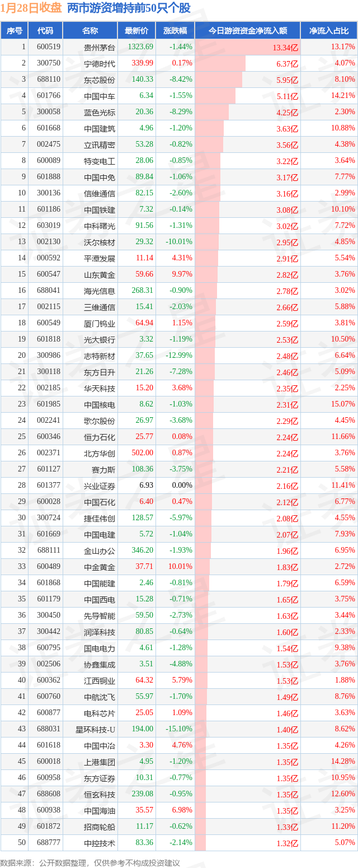Image resolution: width=358 pixels, height=868 pixels.
Task: Click the 今日游资资金净流入额 column header
Action: tap(248, 31)
